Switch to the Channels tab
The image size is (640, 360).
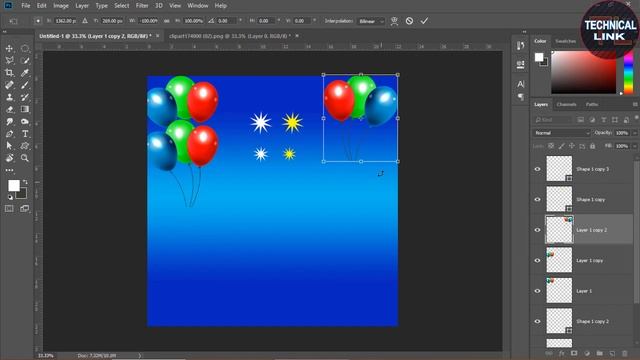pos(567,104)
